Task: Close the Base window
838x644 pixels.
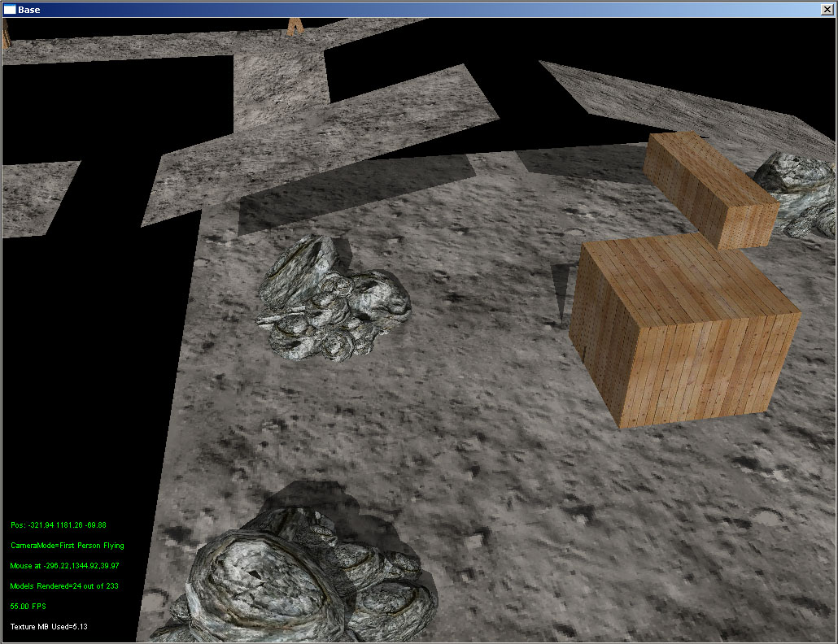Action: pyautogui.click(x=827, y=10)
